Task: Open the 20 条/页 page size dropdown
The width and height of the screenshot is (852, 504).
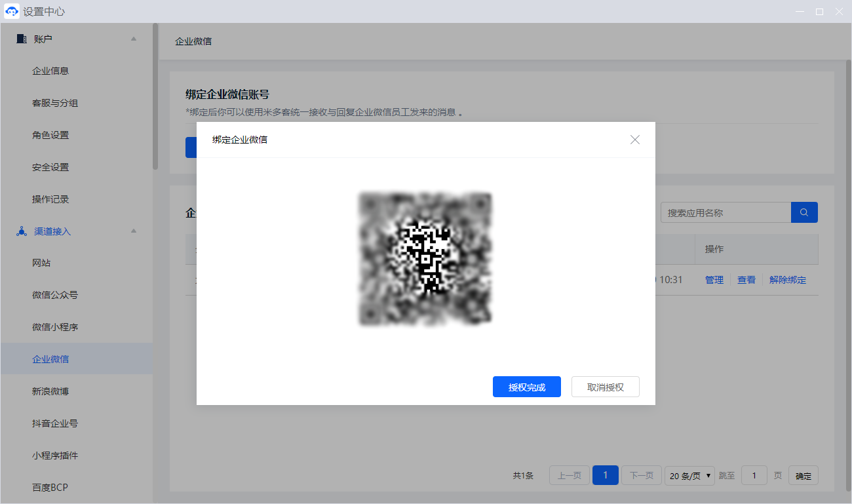Action: (x=689, y=476)
